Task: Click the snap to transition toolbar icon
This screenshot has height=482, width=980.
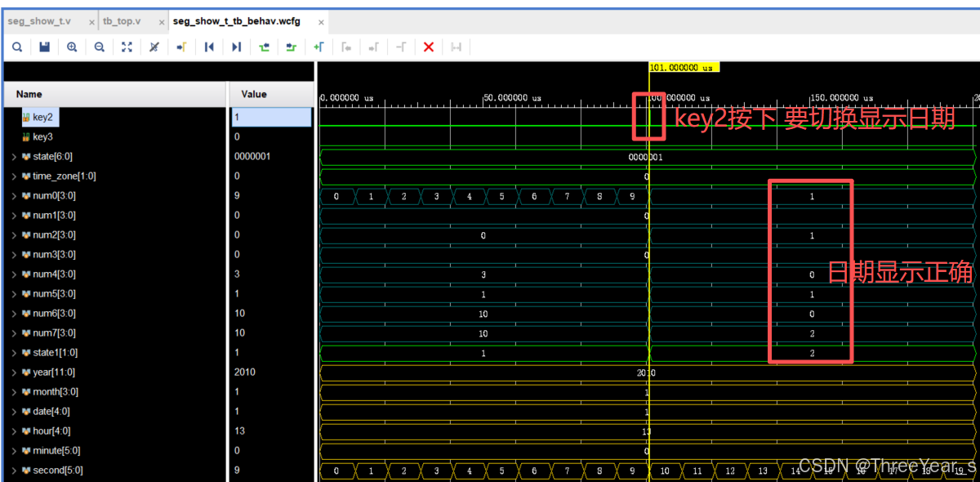Action: (x=456, y=47)
